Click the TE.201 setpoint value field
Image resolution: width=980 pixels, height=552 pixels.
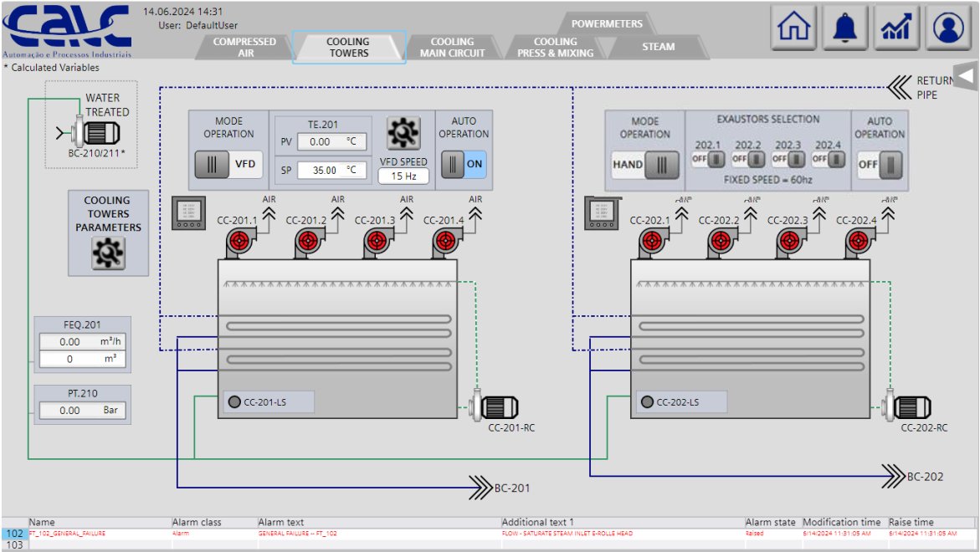coord(321,170)
